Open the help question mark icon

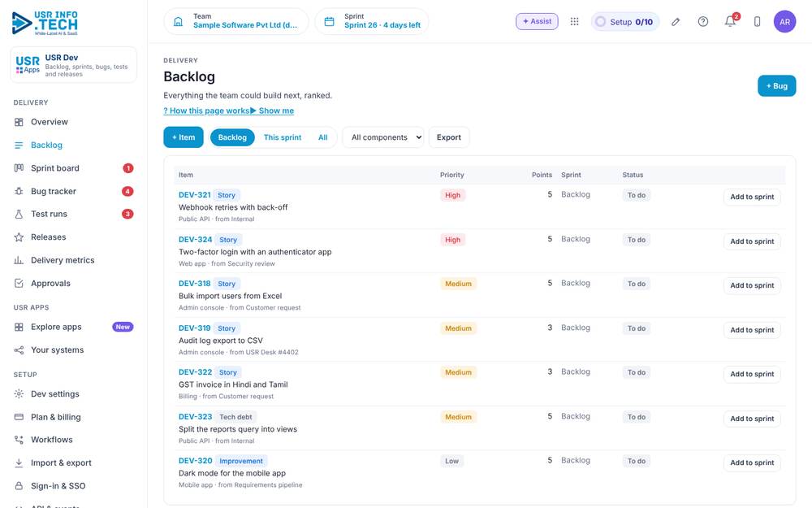702,21
